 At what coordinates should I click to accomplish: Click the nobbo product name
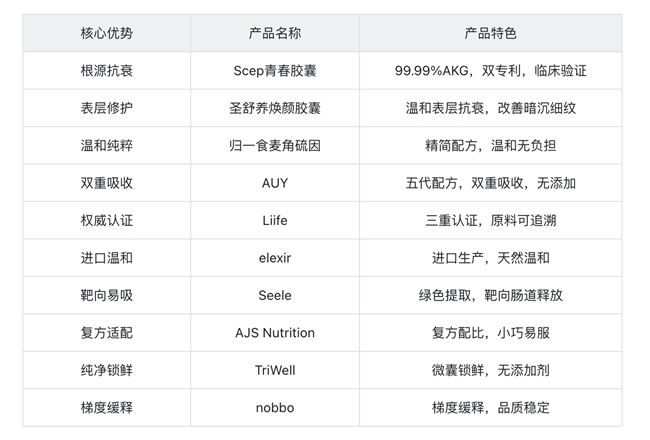tap(274, 408)
